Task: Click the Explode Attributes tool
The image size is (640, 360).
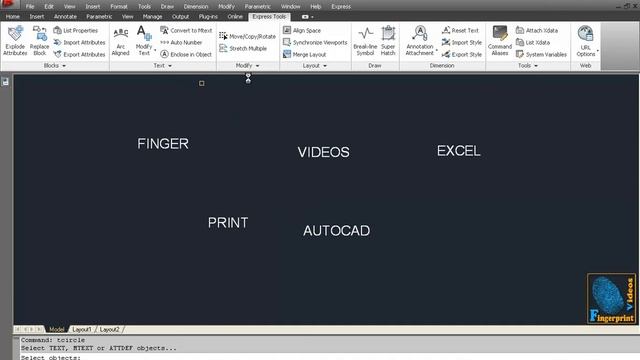Action: (15, 40)
